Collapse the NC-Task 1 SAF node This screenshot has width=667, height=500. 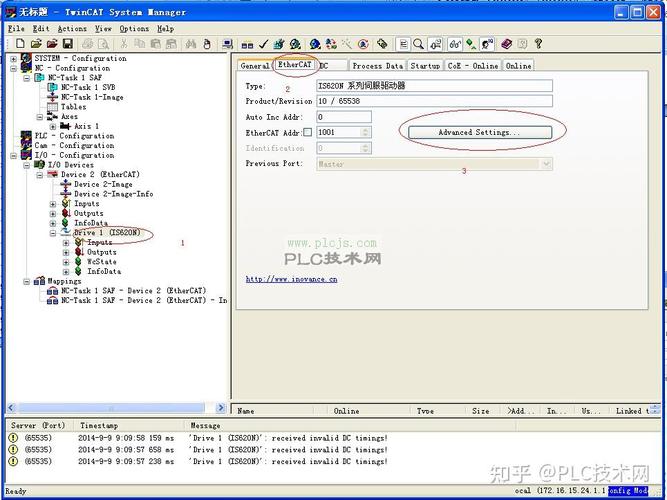[27, 78]
